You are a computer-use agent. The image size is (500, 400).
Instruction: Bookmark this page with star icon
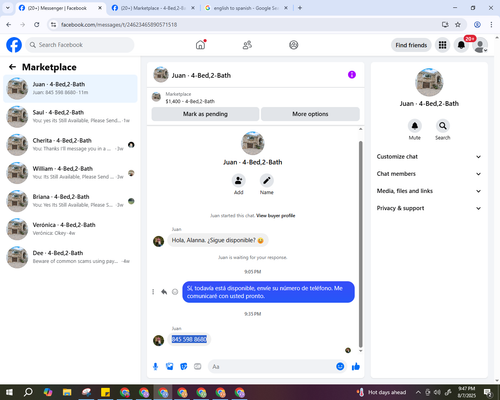pos(458,24)
